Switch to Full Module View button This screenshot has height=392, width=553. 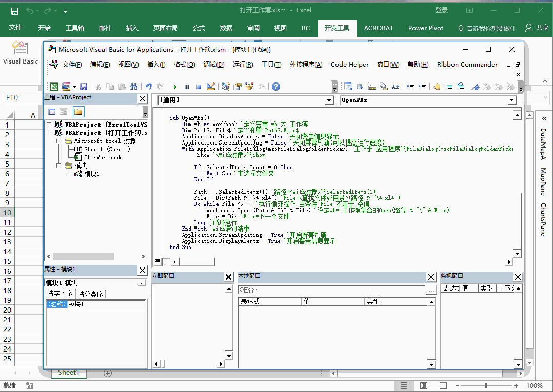pyautogui.click(x=166, y=262)
